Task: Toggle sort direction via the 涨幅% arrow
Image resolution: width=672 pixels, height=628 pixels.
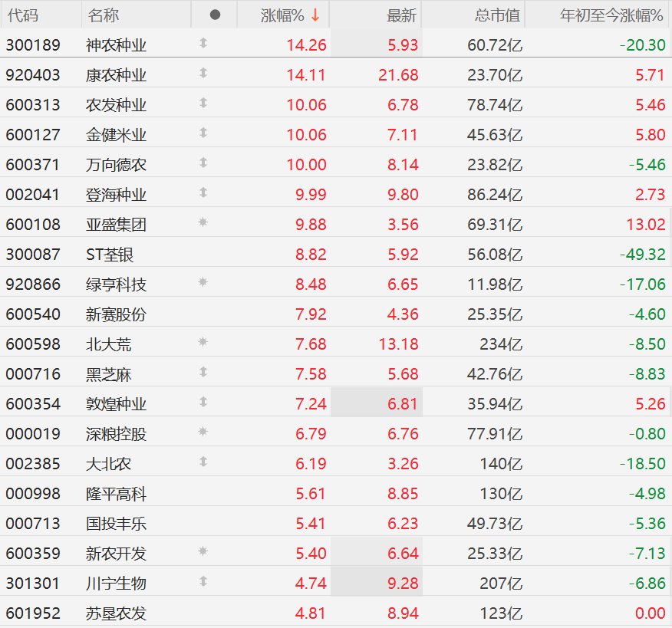Action: (316, 15)
